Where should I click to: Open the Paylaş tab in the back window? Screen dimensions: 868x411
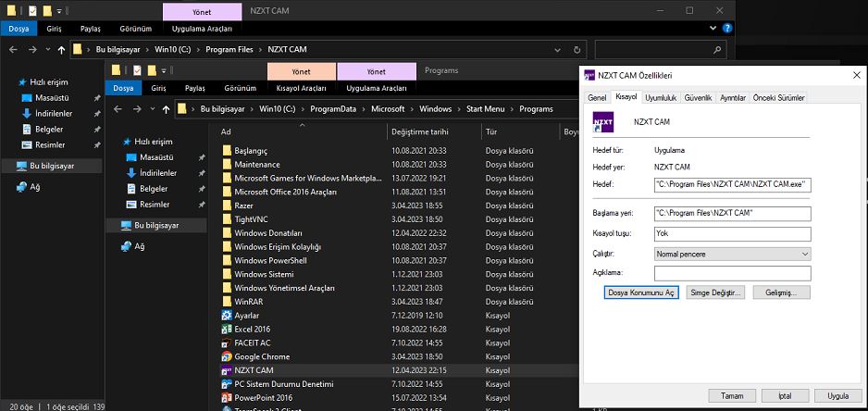(91, 29)
